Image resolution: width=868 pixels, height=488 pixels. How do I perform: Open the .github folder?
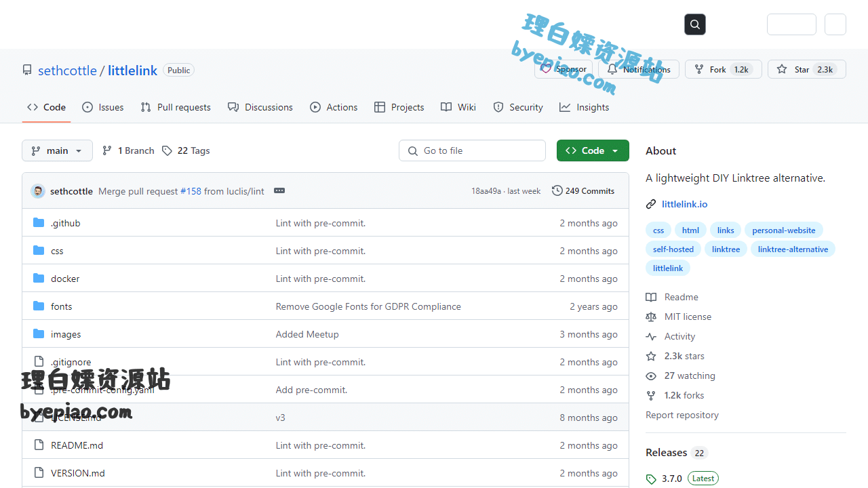pos(66,223)
